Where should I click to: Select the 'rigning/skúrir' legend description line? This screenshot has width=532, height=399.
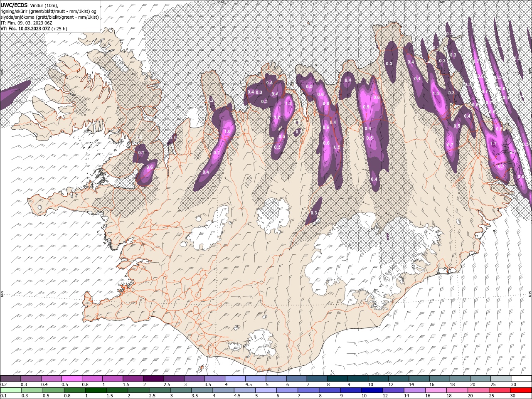pos(49,11)
